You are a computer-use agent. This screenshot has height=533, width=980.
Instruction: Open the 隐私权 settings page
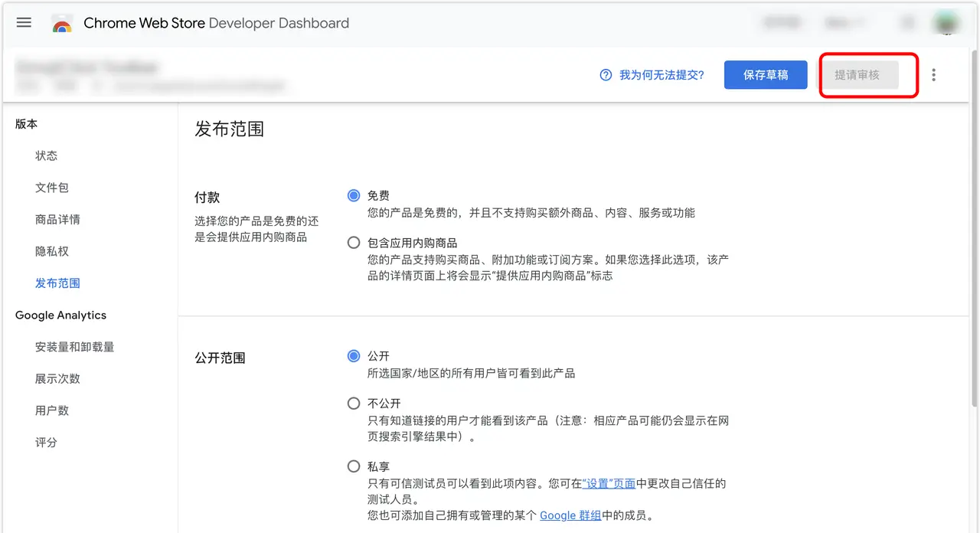pyautogui.click(x=51, y=250)
